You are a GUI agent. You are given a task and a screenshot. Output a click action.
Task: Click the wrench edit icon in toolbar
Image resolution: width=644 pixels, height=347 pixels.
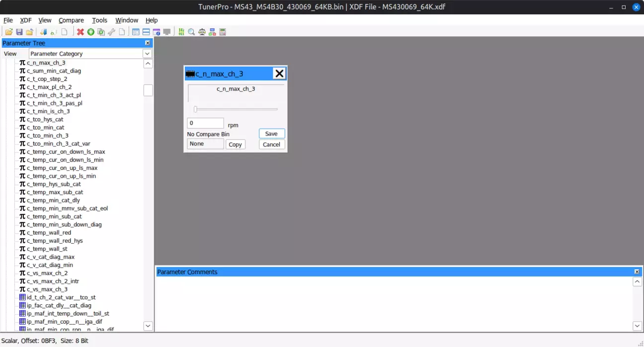pyautogui.click(x=111, y=32)
